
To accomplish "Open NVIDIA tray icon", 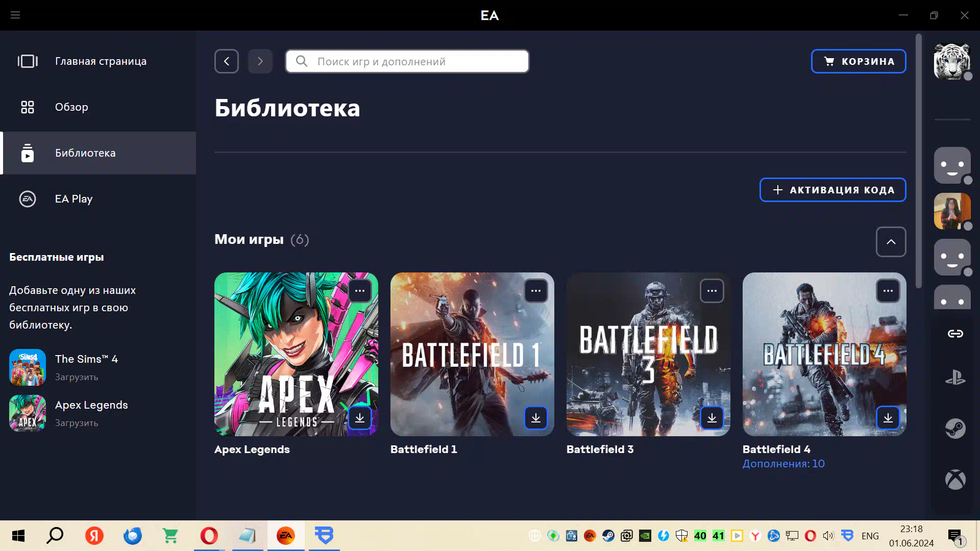I will pyautogui.click(x=645, y=536).
